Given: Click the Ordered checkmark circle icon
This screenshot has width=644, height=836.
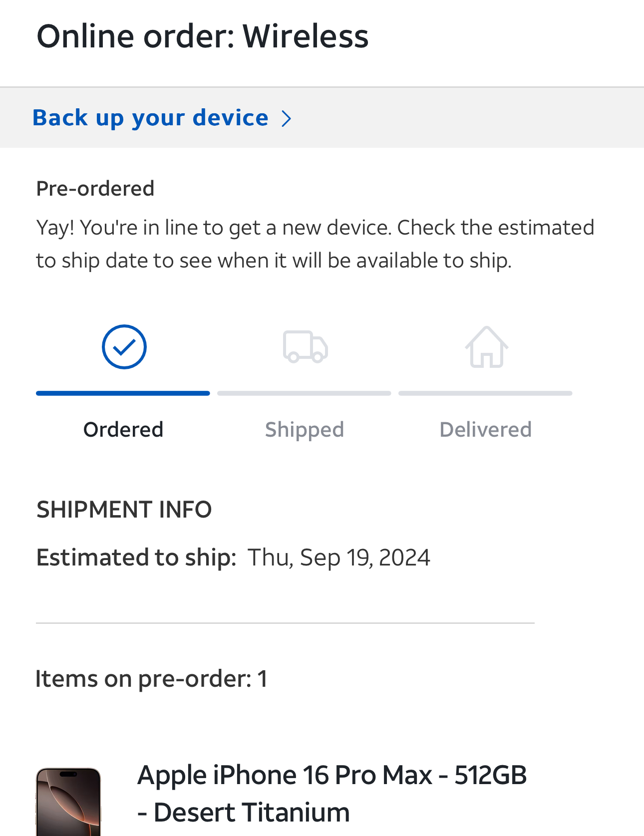Looking at the screenshot, I should coord(124,347).
